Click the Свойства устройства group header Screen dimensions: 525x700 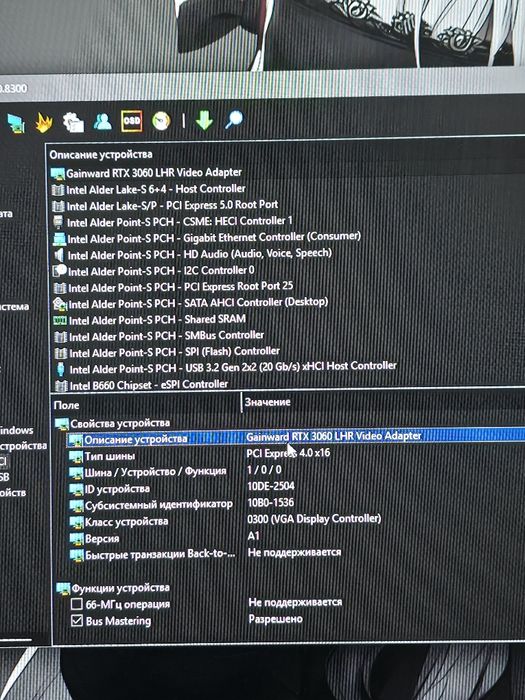tap(120, 423)
